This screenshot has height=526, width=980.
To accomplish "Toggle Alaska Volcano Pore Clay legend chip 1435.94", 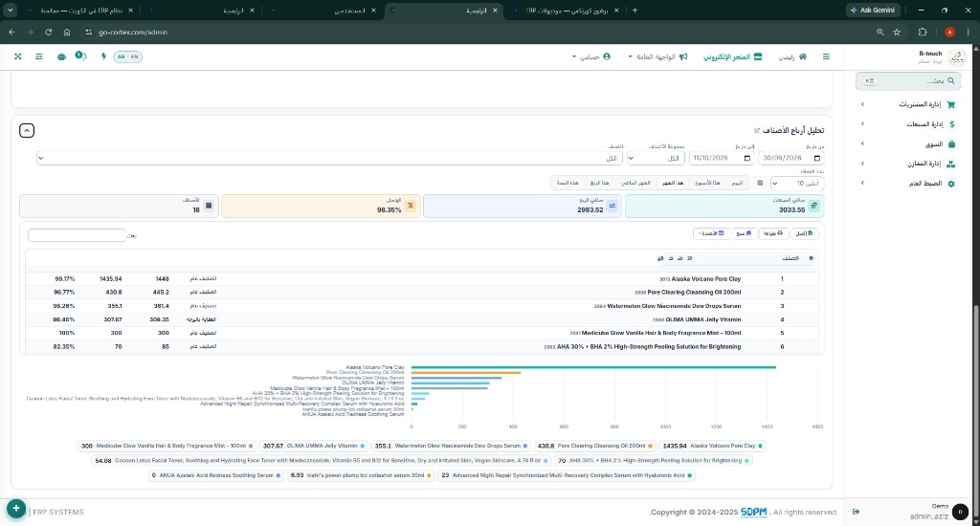I will coord(712,446).
